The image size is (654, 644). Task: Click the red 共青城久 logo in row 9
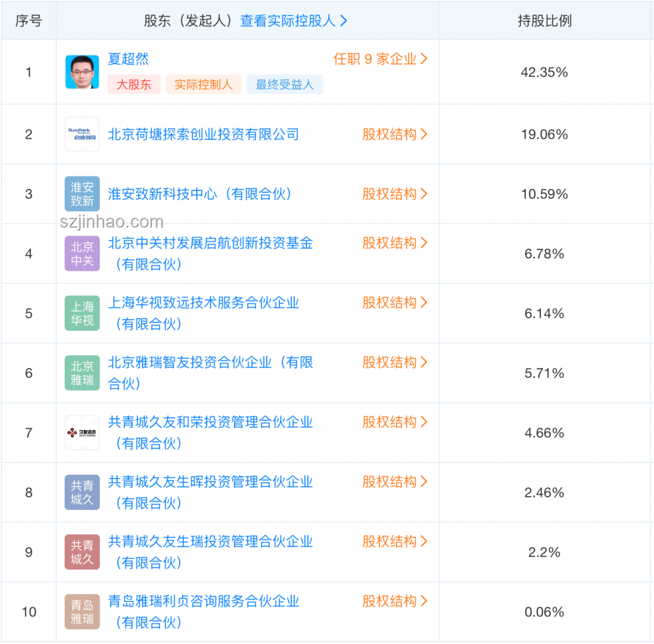[x=82, y=552]
